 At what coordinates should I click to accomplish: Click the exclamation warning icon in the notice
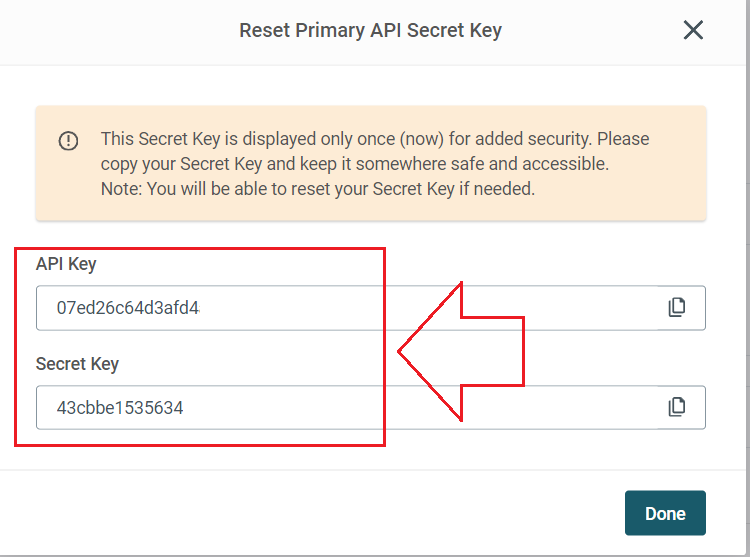pos(68,141)
